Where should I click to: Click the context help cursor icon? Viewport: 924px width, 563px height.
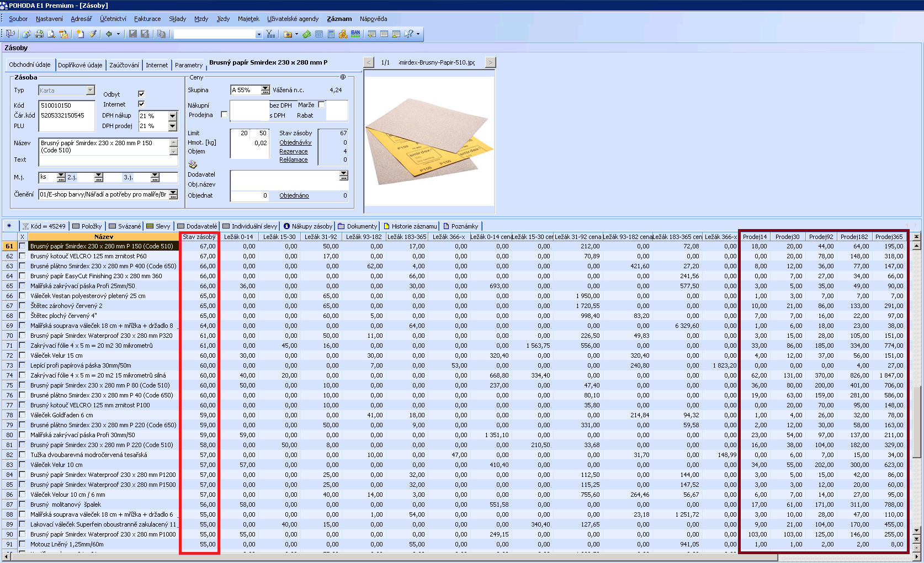(408, 34)
